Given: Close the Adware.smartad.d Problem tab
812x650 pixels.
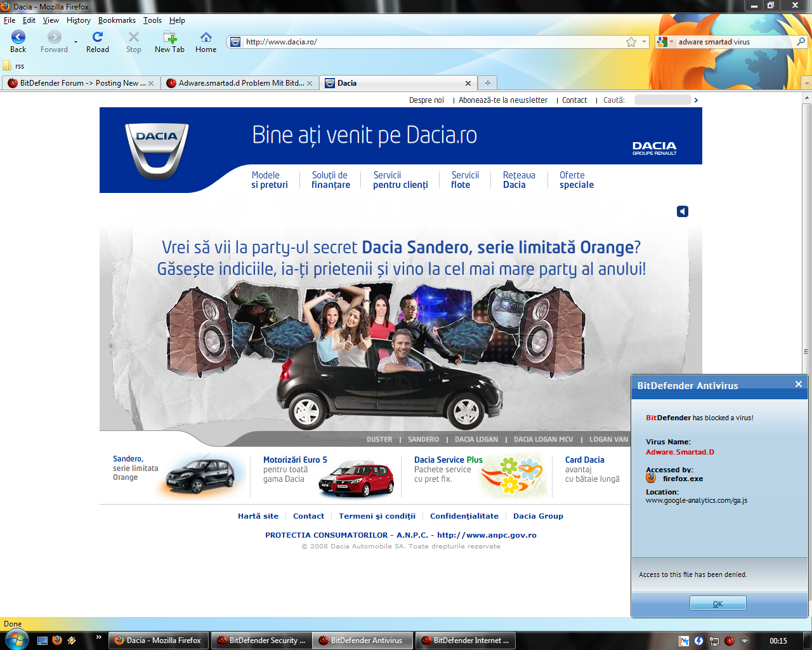Looking at the screenshot, I should click(310, 83).
